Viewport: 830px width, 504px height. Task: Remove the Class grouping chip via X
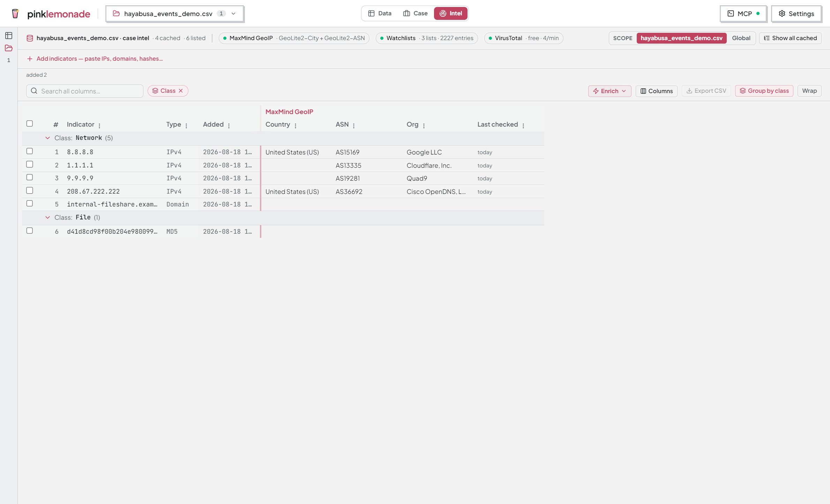tap(181, 91)
